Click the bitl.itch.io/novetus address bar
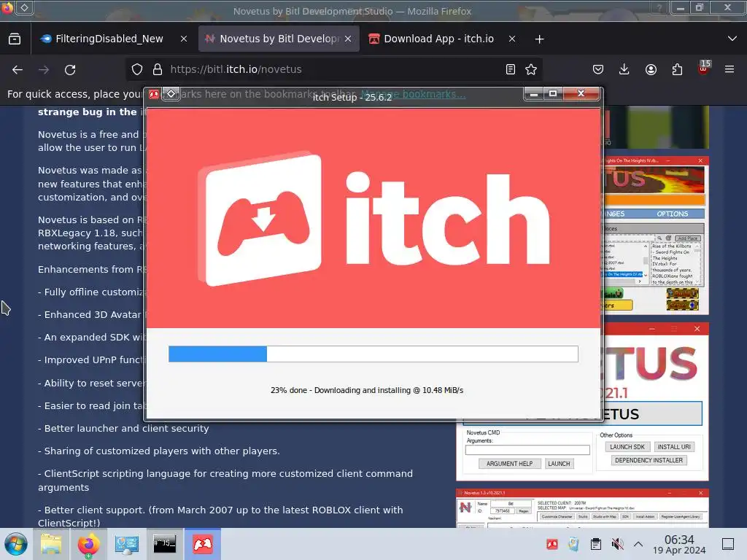The height and width of the screenshot is (560, 747). (333, 69)
